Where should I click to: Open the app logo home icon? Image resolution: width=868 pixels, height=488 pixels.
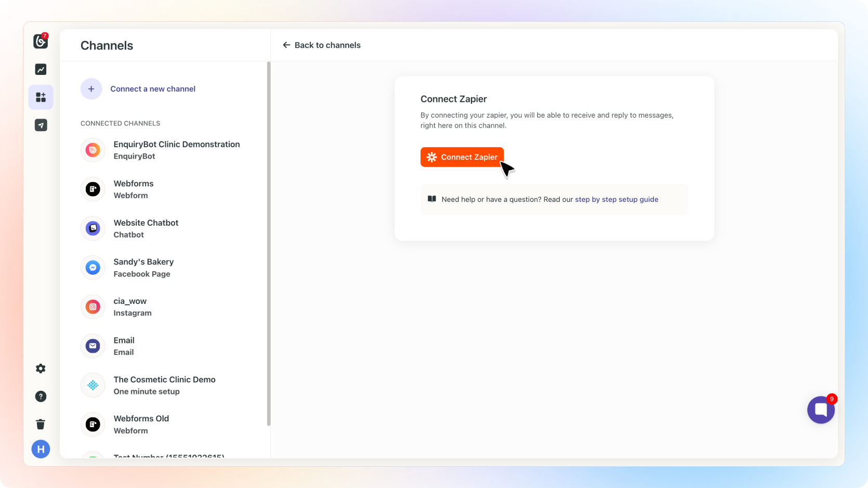point(41,41)
